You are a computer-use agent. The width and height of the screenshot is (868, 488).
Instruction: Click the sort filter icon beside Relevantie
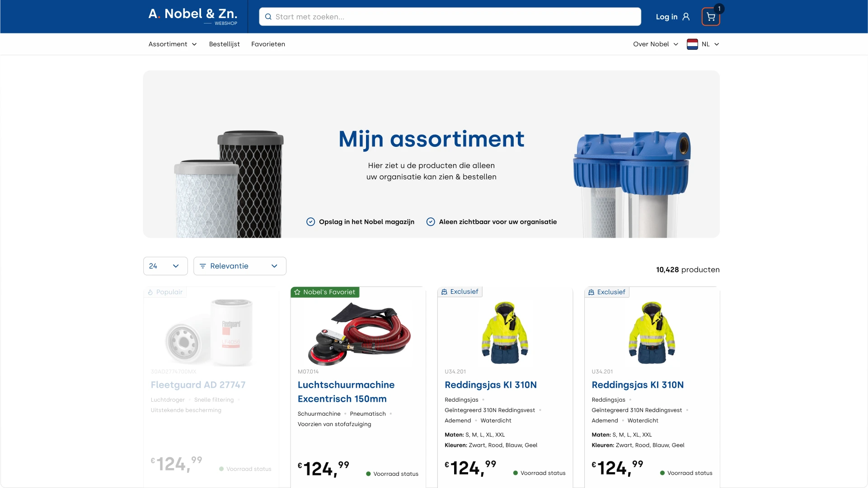tap(202, 266)
